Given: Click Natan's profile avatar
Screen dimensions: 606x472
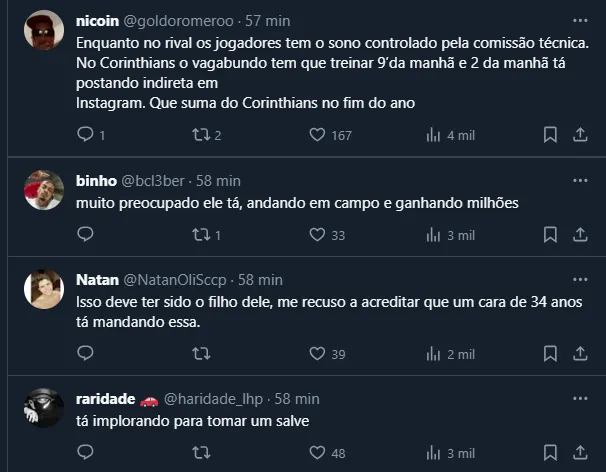Looking at the screenshot, I should 44,289.
